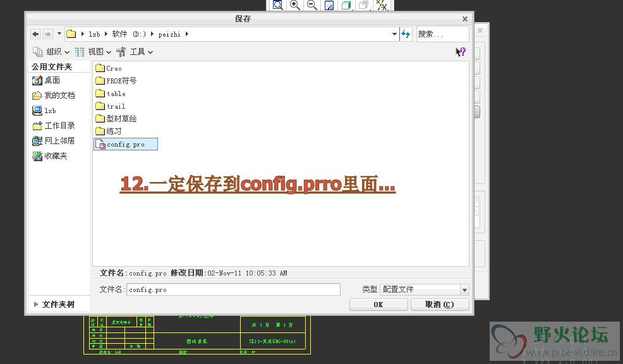This screenshot has width=623, height=364.
Task: Select the config.pro file
Action: [x=126, y=144]
